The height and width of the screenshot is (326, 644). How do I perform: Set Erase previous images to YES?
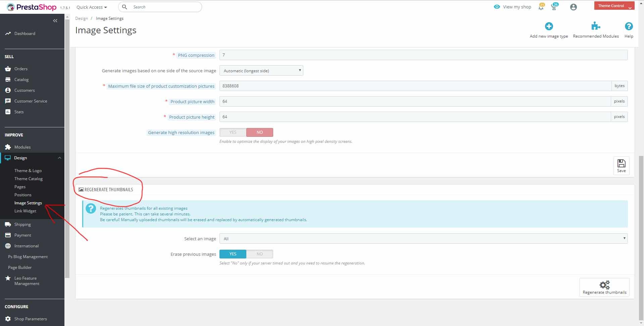coord(233,254)
